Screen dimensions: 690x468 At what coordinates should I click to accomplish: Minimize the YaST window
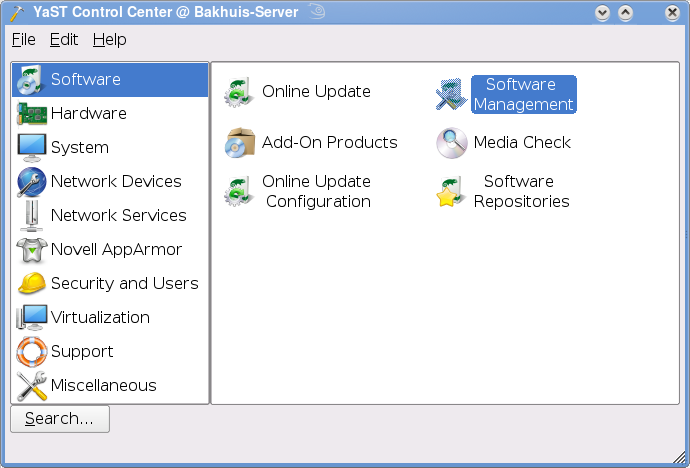pyautogui.click(x=602, y=13)
